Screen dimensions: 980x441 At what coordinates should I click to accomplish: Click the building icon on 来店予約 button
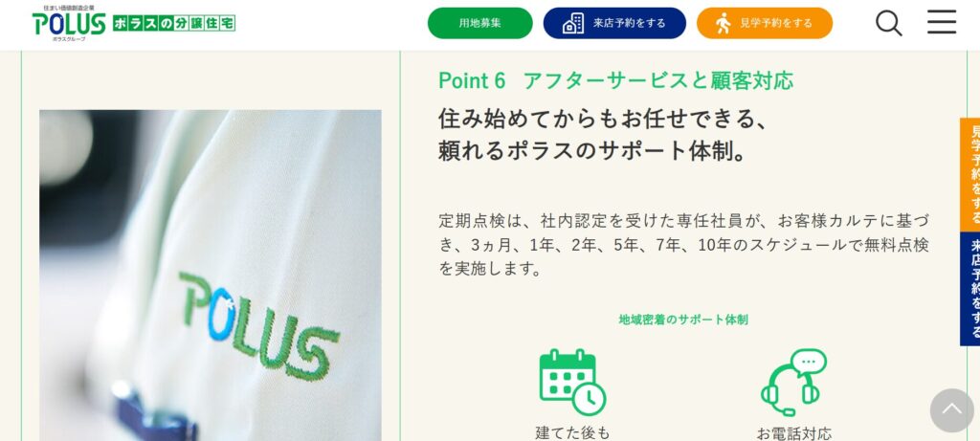click(x=573, y=23)
